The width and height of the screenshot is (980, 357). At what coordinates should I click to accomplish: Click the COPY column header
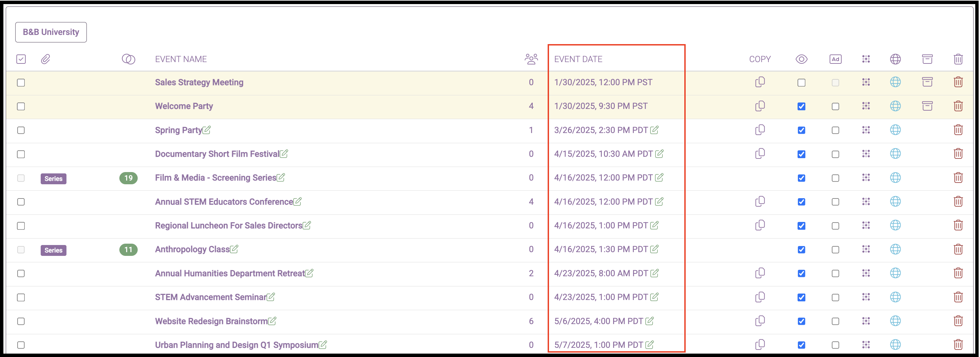point(760,59)
